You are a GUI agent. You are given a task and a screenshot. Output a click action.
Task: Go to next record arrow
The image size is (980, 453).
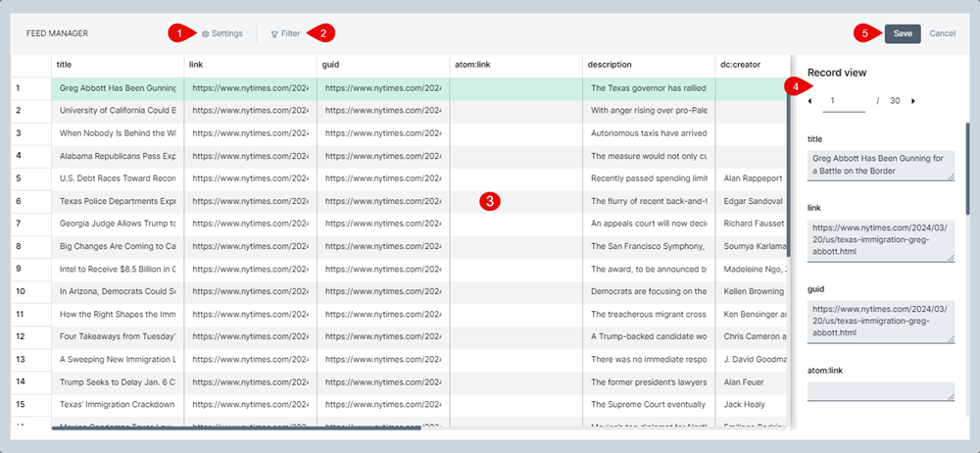pyautogui.click(x=913, y=101)
